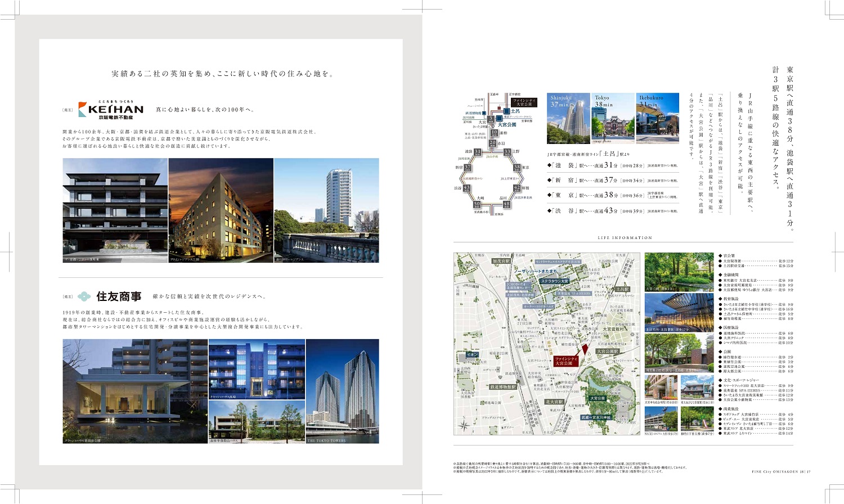Click the green 大宮公園 park label on the map
This screenshot has height=504, width=844.
pyautogui.click(x=598, y=398)
